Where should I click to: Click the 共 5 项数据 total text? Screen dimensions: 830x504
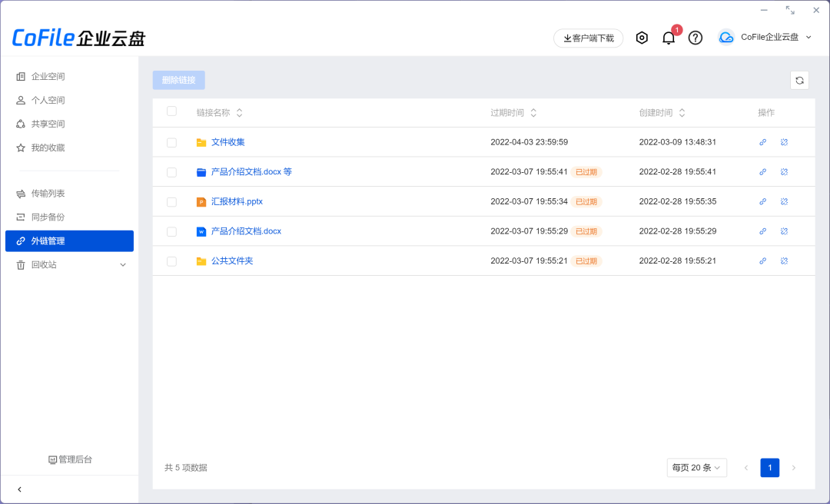(186, 467)
